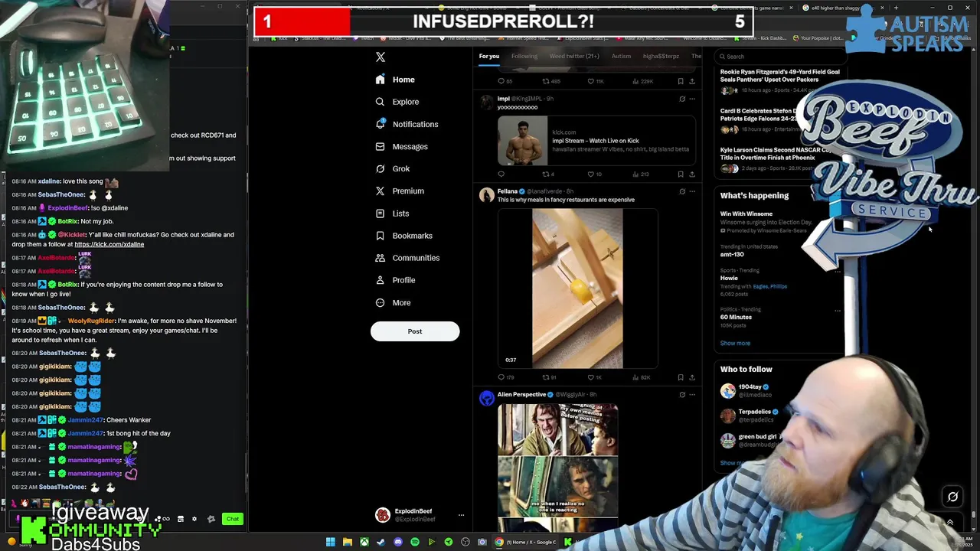Open ExplodinBeef account switcher menu
Viewport: 980px width, 551px height.
click(461, 515)
